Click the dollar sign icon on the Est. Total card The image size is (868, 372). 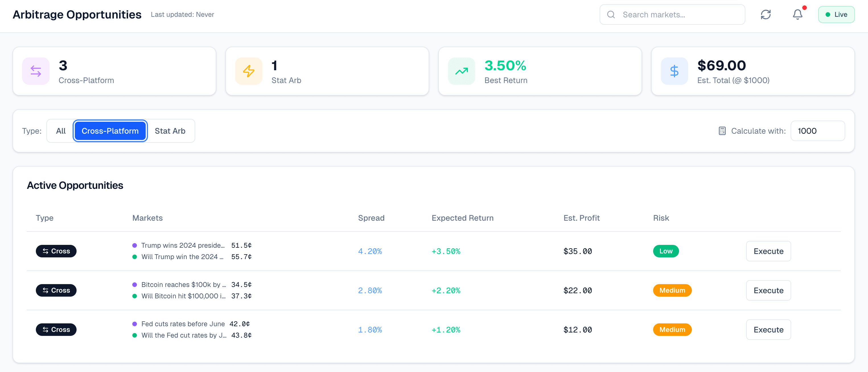(674, 71)
